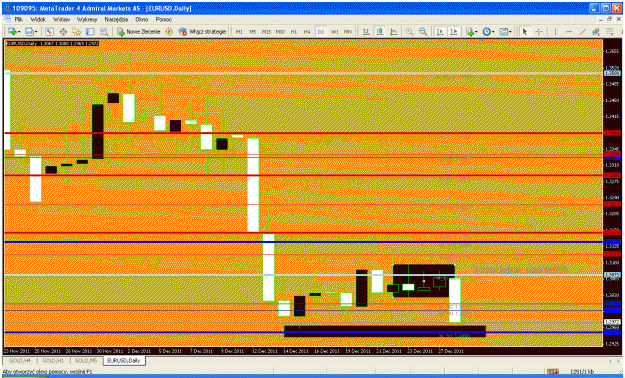
Task: Select the MN timeframe
Action: [x=348, y=32]
